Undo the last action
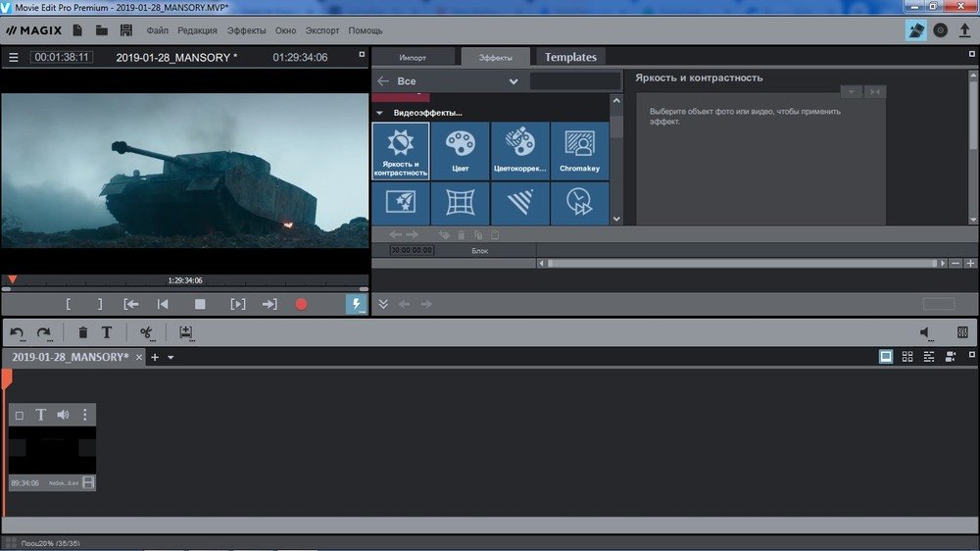This screenshot has width=980, height=551. (17, 332)
